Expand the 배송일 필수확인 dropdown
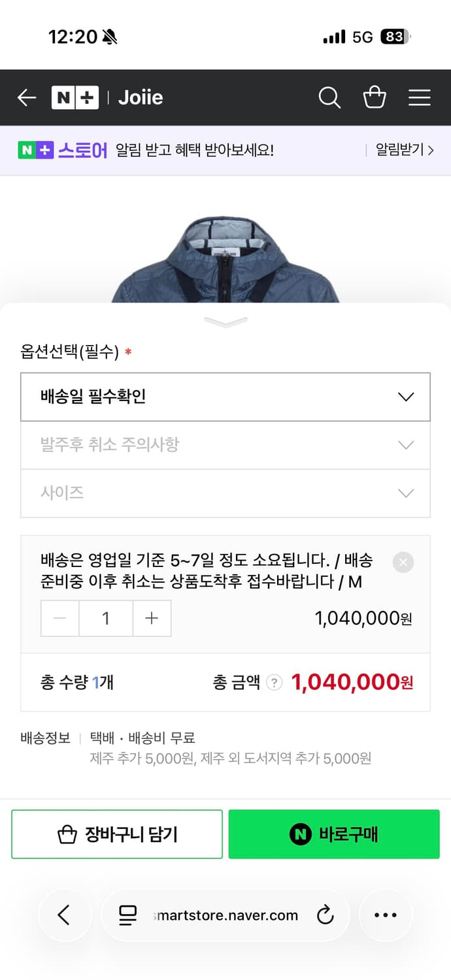Screen dimensions: 451x980 pyautogui.click(x=225, y=397)
